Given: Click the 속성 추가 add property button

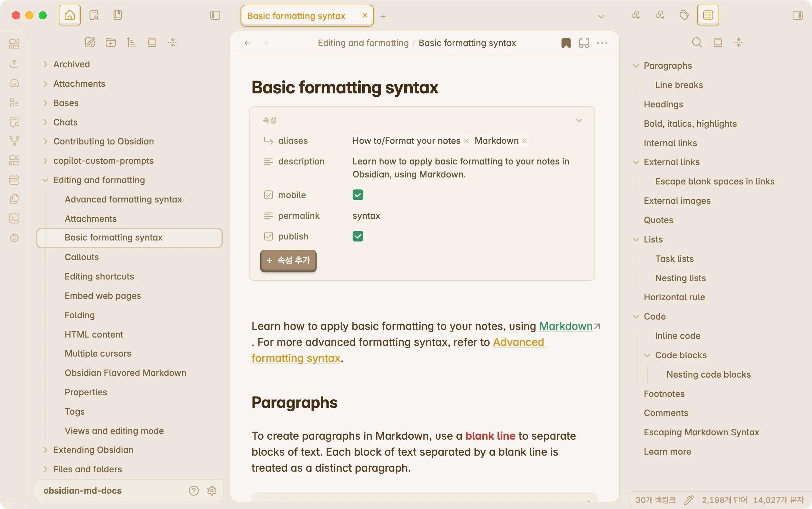Looking at the screenshot, I should click(x=288, y=260).
